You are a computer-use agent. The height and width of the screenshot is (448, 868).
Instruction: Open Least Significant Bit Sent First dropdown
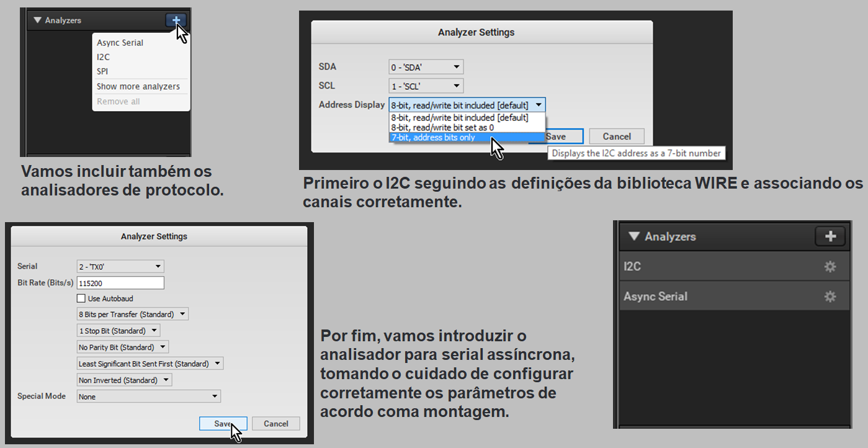150,364
